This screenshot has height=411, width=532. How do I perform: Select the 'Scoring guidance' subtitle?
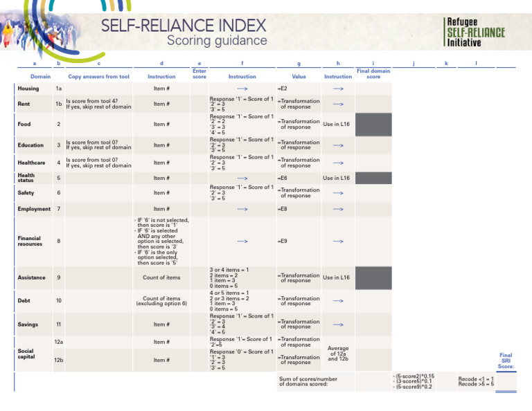pos(217,40)
